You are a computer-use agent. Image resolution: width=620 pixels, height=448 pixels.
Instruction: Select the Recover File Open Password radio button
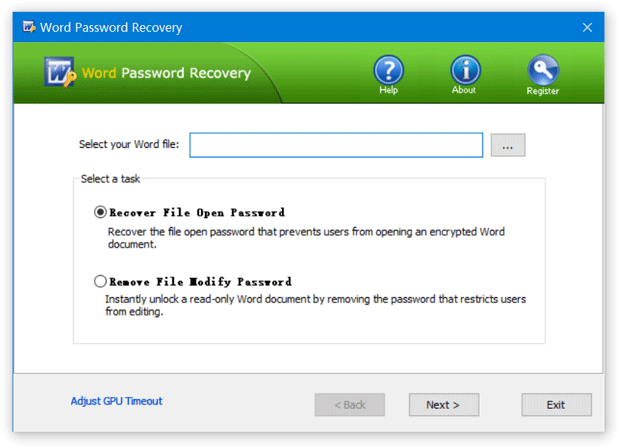pyautogui.click(x=99, y=212)
